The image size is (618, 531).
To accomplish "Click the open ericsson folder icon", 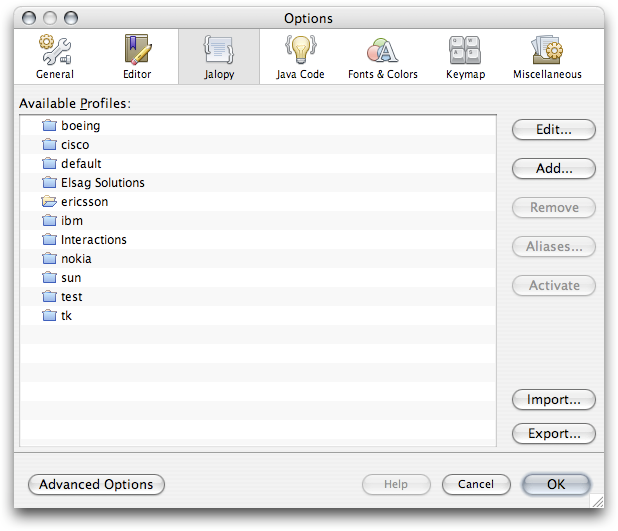I will (49, 201).
